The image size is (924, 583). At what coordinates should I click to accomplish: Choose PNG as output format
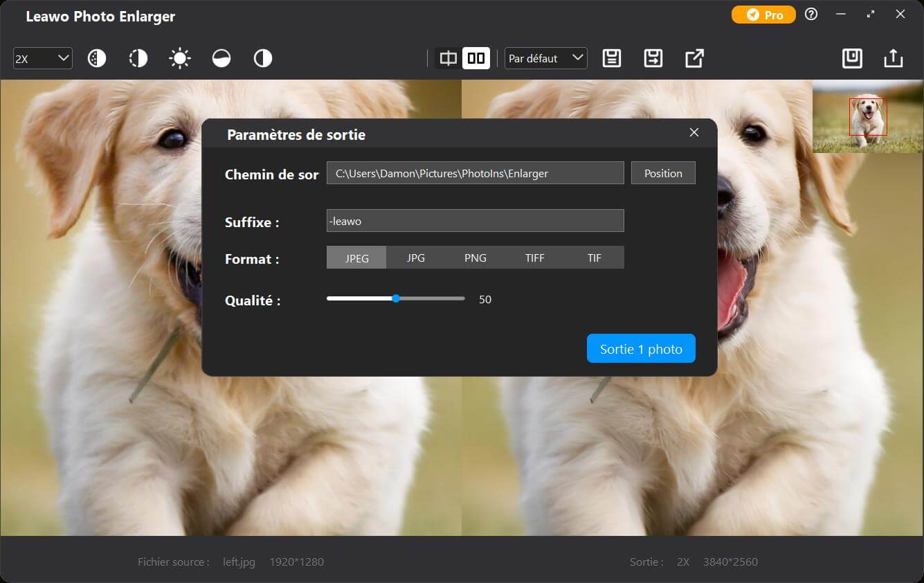(x=475, y=258)
